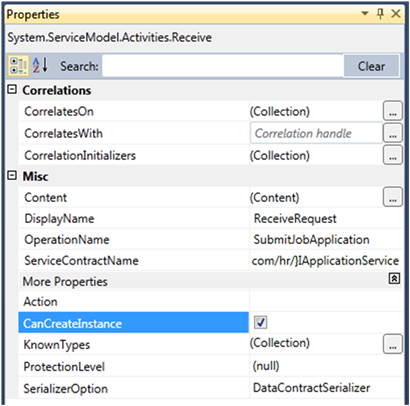
Task: Clear the property search text
Action: tap(371, 66)
